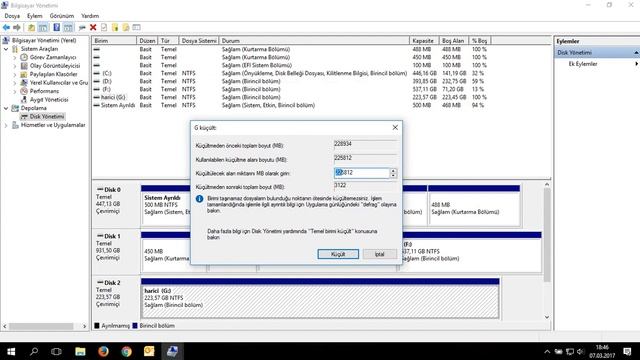The image size is (640, 360).
Task: Open the Görünüm menu
Action: coord(62,16)
